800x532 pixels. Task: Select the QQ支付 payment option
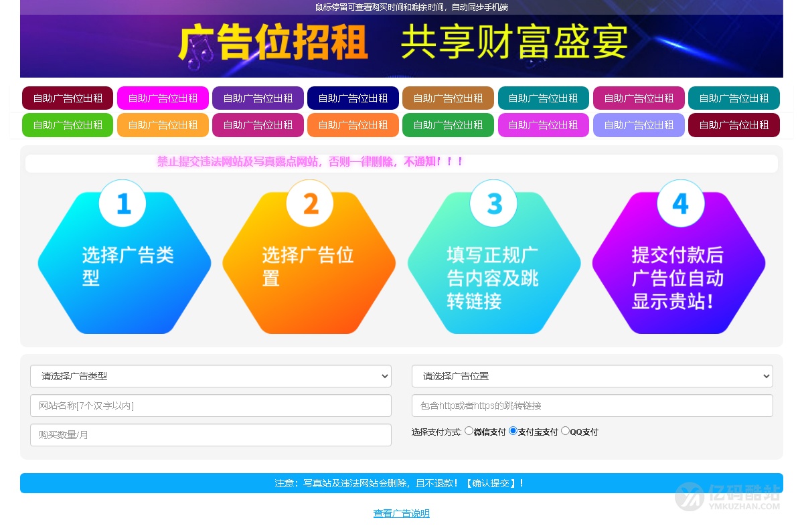point(565,430)
